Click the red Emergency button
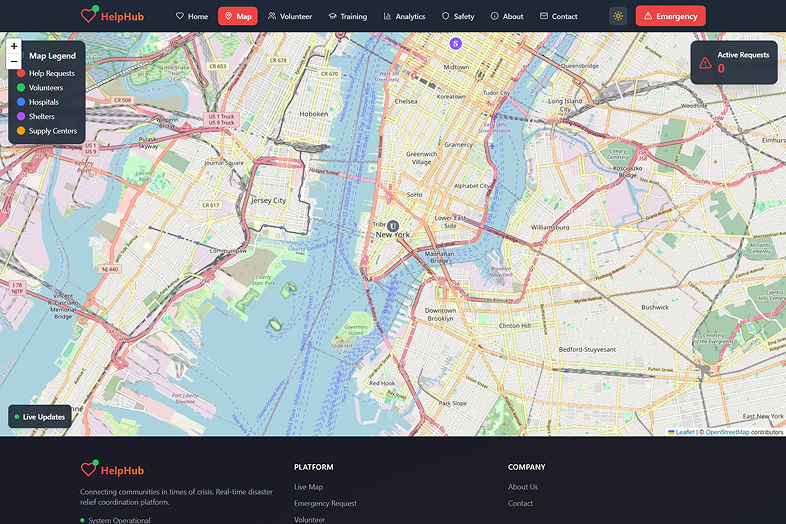 [x=671, y=16]
